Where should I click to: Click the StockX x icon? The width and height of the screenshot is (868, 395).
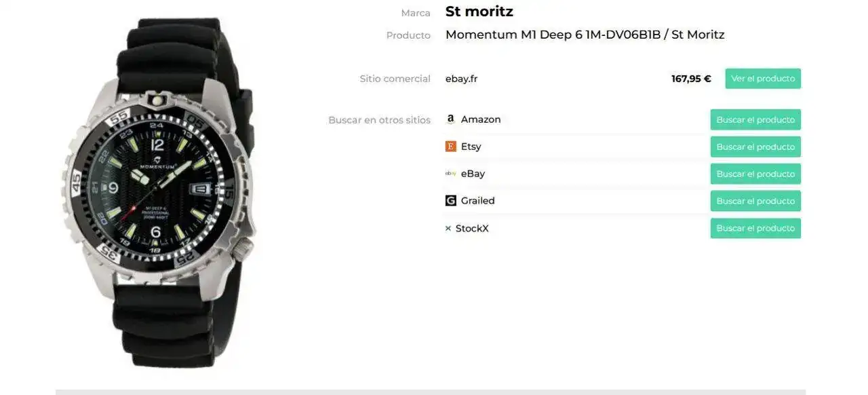[x=448, y=229]
